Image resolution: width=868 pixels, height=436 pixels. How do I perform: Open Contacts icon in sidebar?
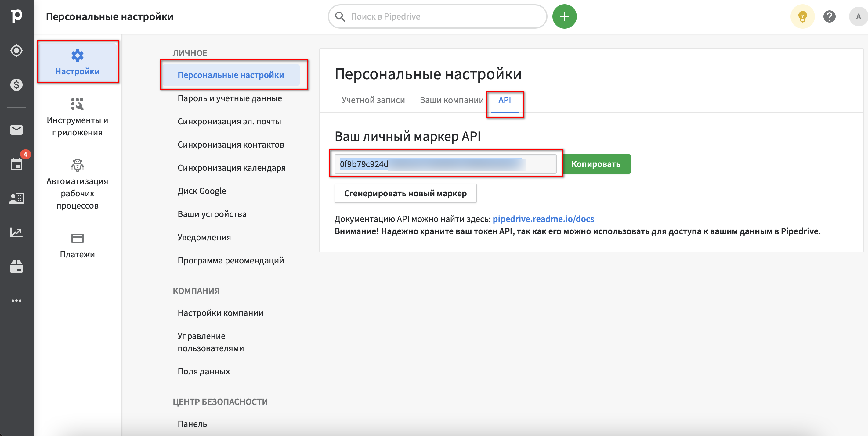16,198
